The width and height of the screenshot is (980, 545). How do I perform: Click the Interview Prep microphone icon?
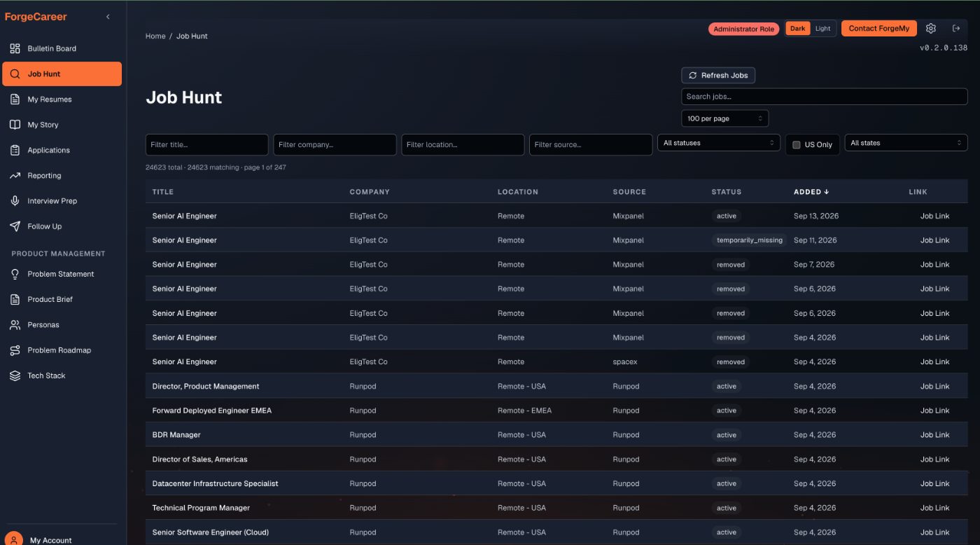pyautogui.click(x=15, y=201)
